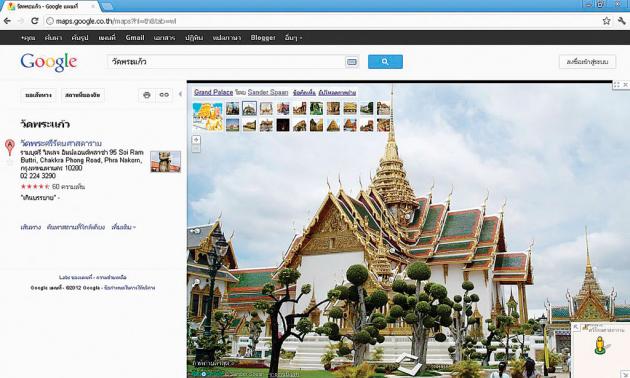Click the link chain icon
630x378 pixels.
164,95
